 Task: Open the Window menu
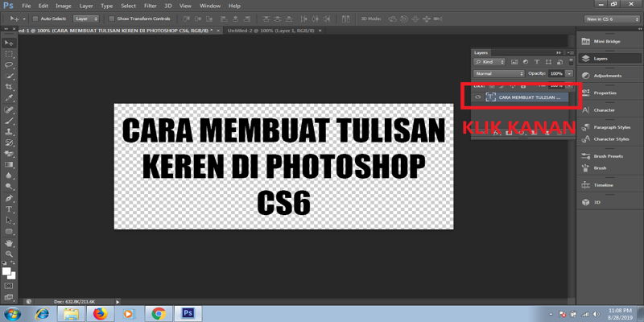pos(210,6)
